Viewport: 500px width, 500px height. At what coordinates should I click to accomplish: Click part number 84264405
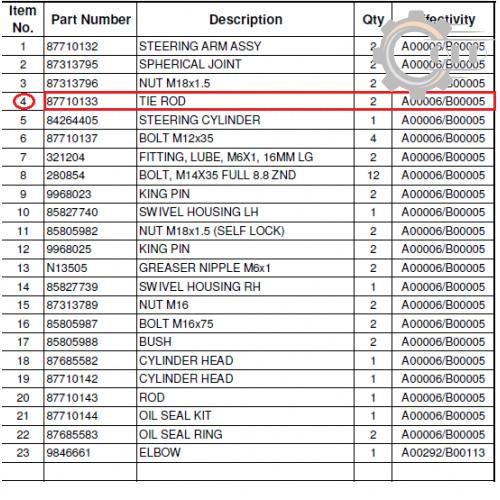[x=72, y=120]
